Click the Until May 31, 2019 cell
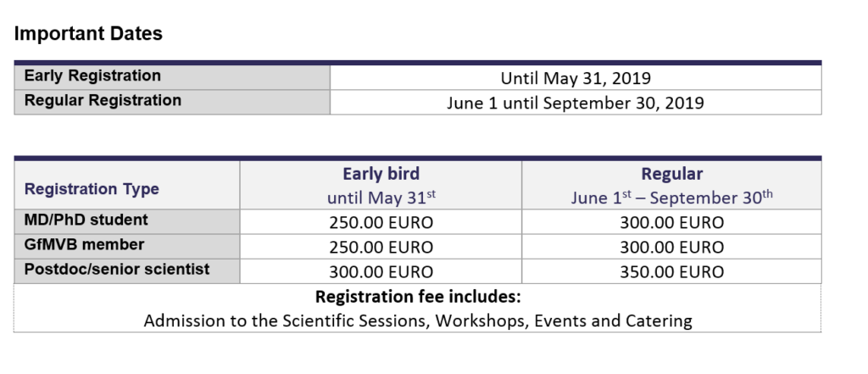 [576, 78]
